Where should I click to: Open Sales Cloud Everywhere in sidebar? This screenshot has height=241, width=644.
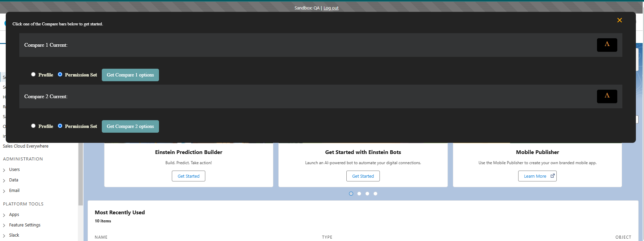[26, 146]
